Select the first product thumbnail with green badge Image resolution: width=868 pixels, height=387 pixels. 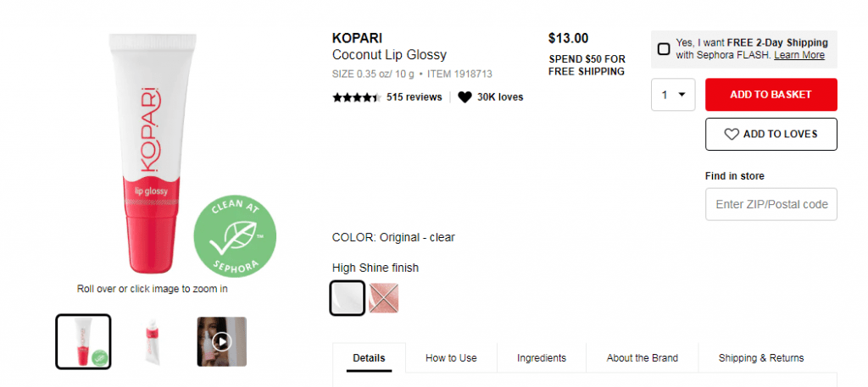[83, 341]
